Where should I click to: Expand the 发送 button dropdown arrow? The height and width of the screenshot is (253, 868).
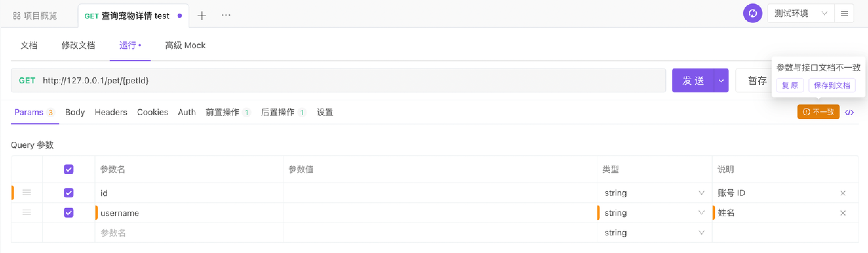coord(721,81)
